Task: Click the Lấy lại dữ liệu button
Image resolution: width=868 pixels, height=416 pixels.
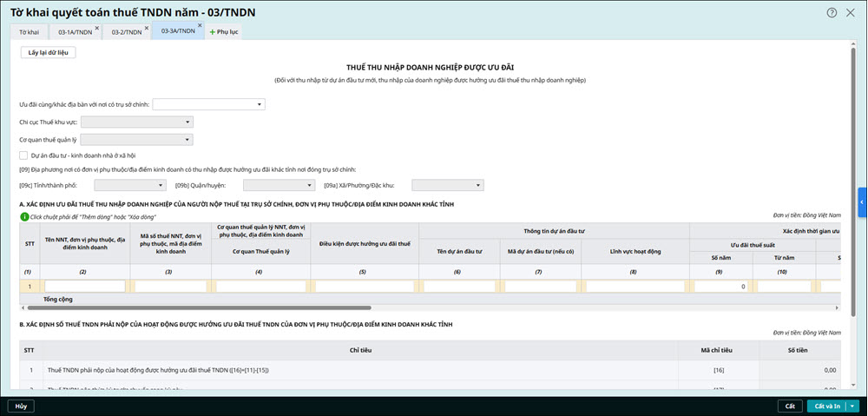Action: pyautogui.click(x=49, y=53)
